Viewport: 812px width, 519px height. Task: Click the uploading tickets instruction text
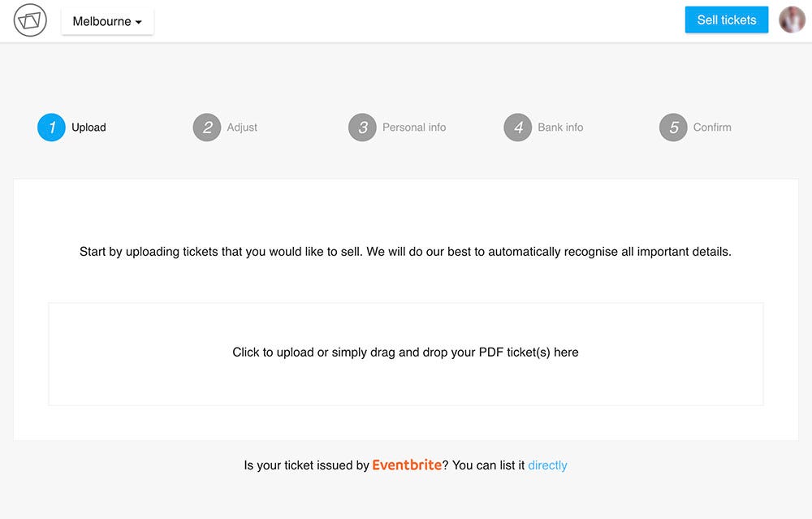coord(405,252)
